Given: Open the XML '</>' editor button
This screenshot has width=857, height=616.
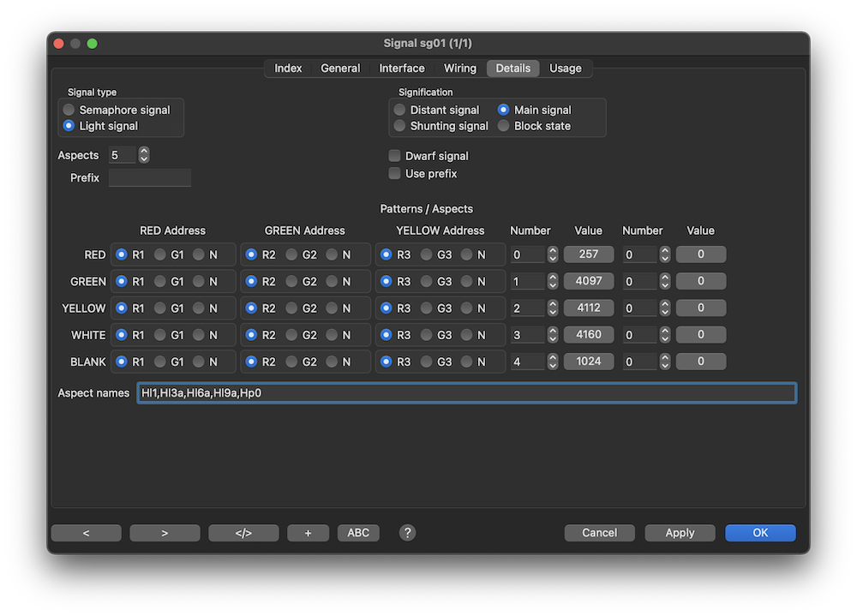Looking at the screenshot, I should tap(243, 533).
